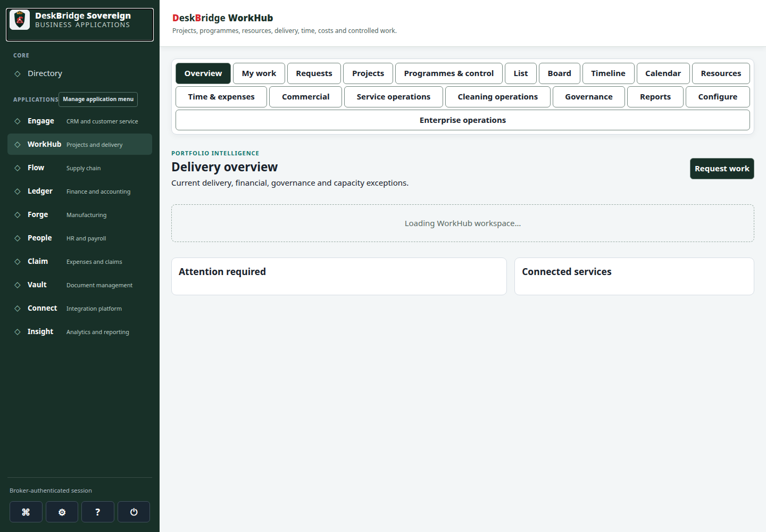
Task: Open the Enterprise operations tab
Action: 463,120
